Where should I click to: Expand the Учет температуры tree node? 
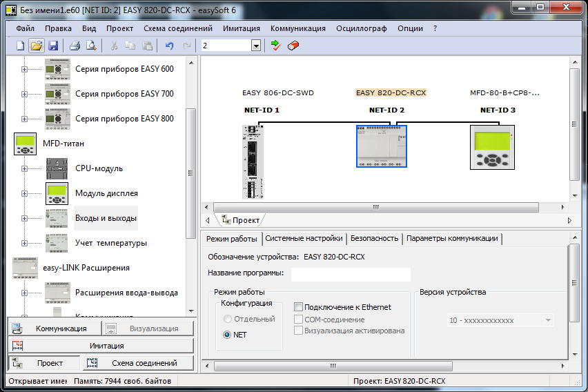click(24, 243)
